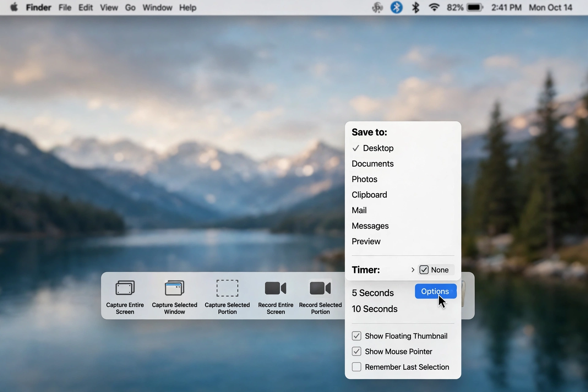Click the blue Bluetooth circle icon

pyautogui.click(x=396, y=7)
